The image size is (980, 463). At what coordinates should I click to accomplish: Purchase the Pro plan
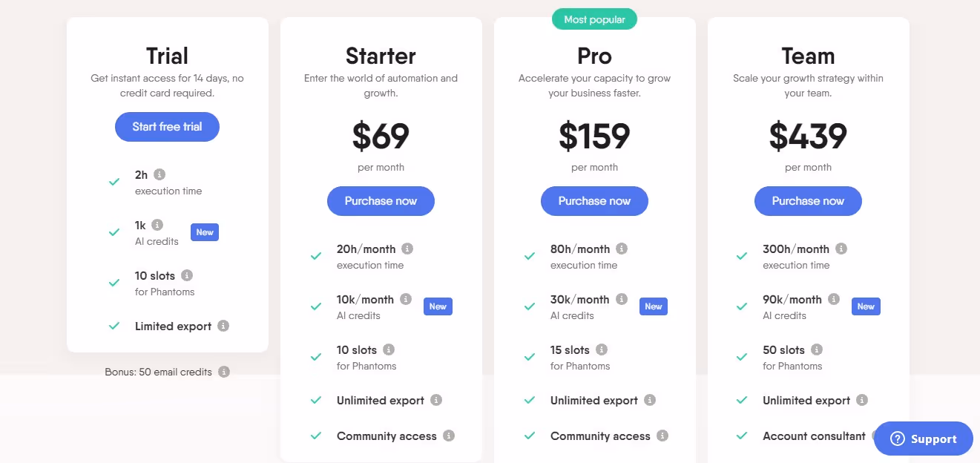[594, 201]
